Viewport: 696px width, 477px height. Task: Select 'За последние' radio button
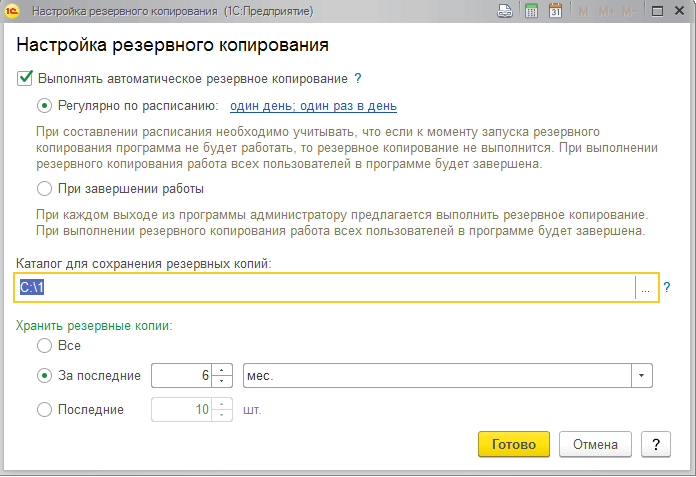click(44, 376)
